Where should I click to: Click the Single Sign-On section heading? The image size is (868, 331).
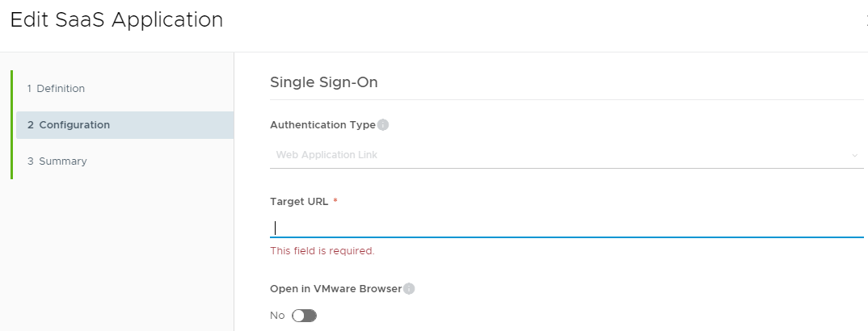click(x=324, y=82)
